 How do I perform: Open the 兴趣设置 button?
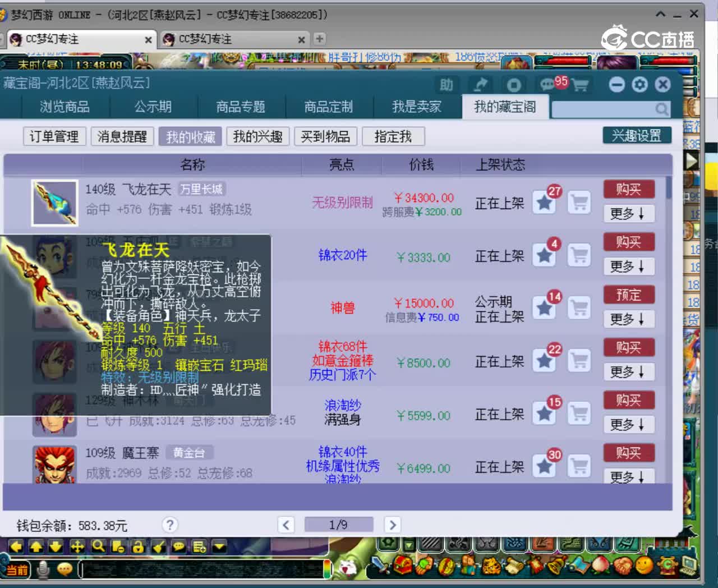coord(637,135)
